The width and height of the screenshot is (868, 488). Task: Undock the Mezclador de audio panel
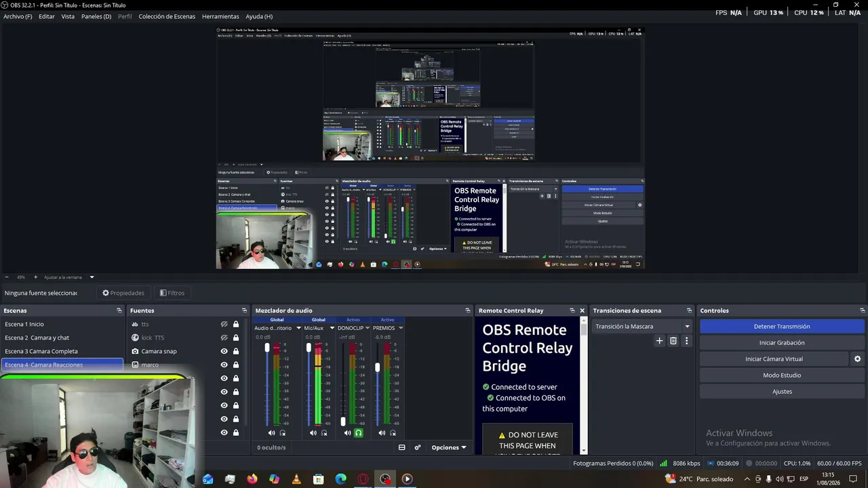[x=467, y=310]
